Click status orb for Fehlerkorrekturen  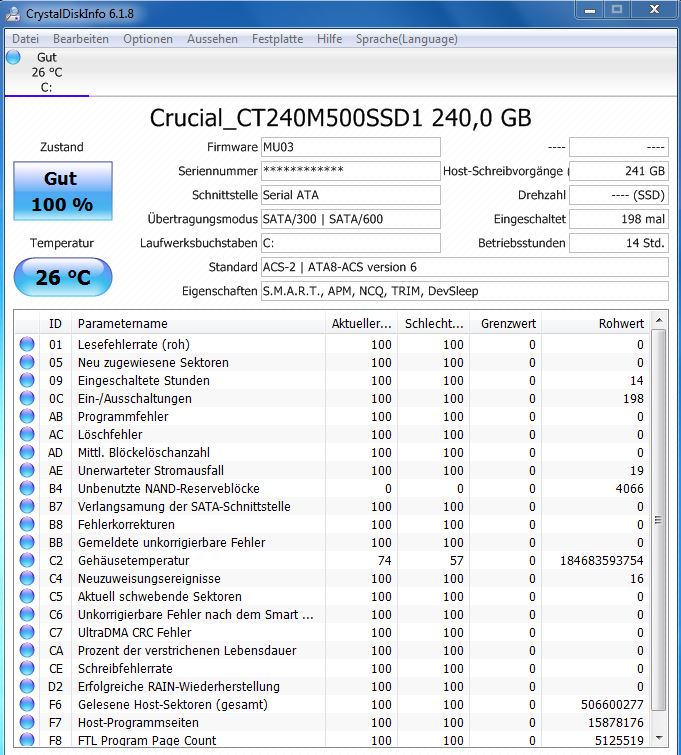[27, 524]
